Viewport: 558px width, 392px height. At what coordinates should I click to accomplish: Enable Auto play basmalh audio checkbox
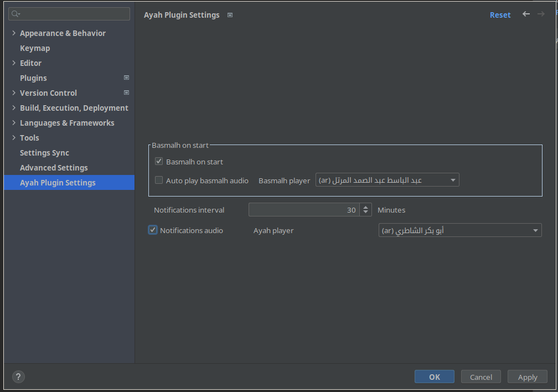coord(159,180)
